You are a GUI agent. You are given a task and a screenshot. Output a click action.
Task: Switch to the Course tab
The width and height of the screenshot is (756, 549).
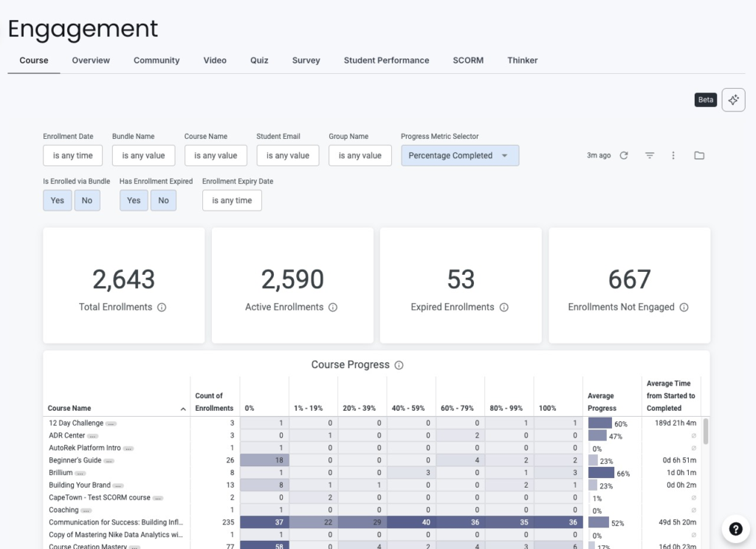pos(34,61)
